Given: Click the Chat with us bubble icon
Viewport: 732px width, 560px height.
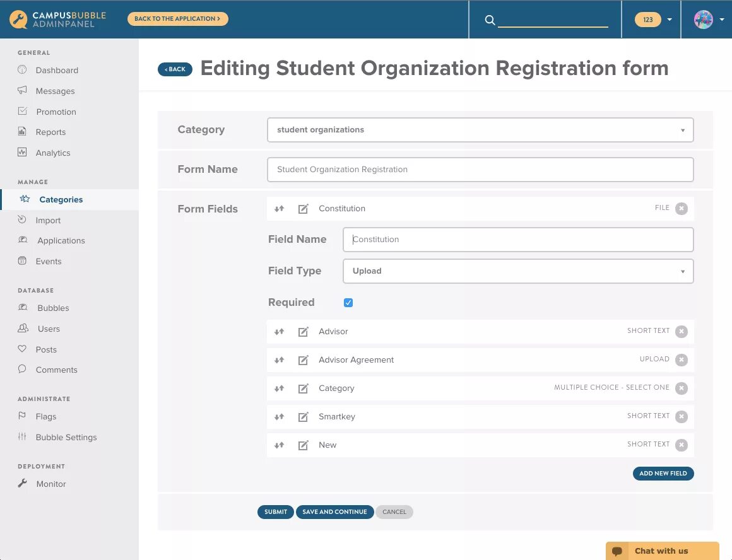Looking at the screenshot, I should [617, 551].
